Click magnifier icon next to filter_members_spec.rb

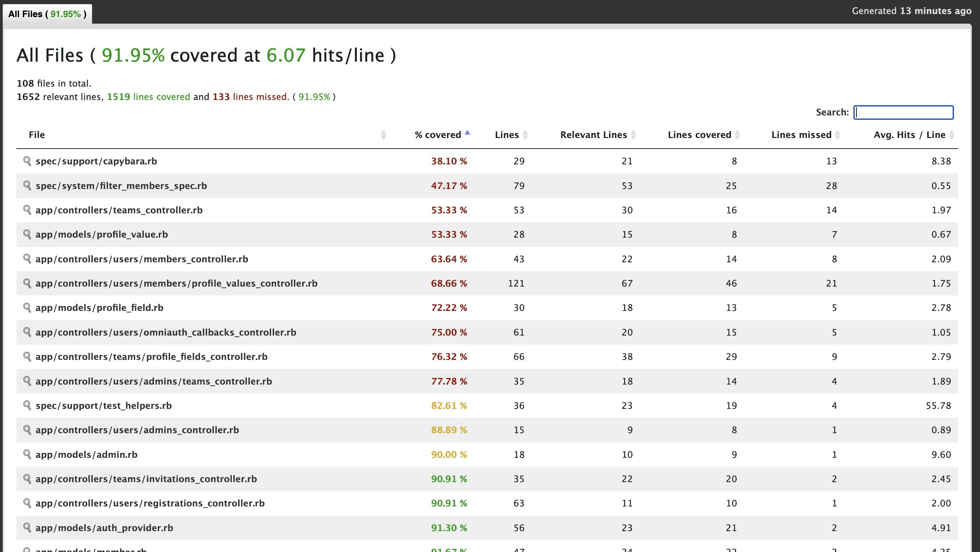point(27,185)
